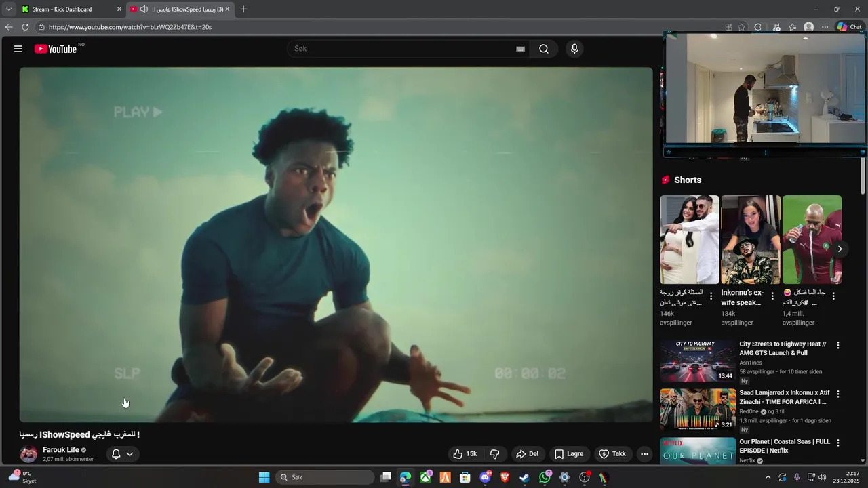868x488 pixels.
Task: Like the video with the 15k thumbs-up
Action: 465,454
